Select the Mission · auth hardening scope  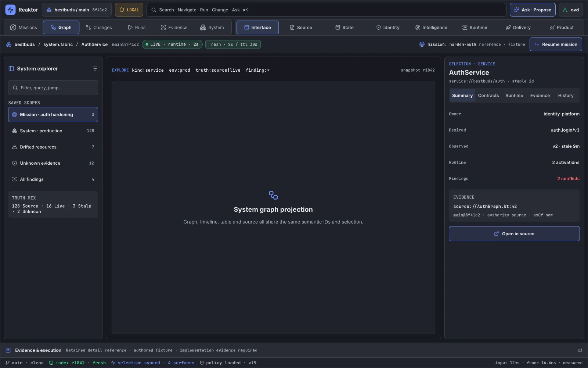(53, 115)
